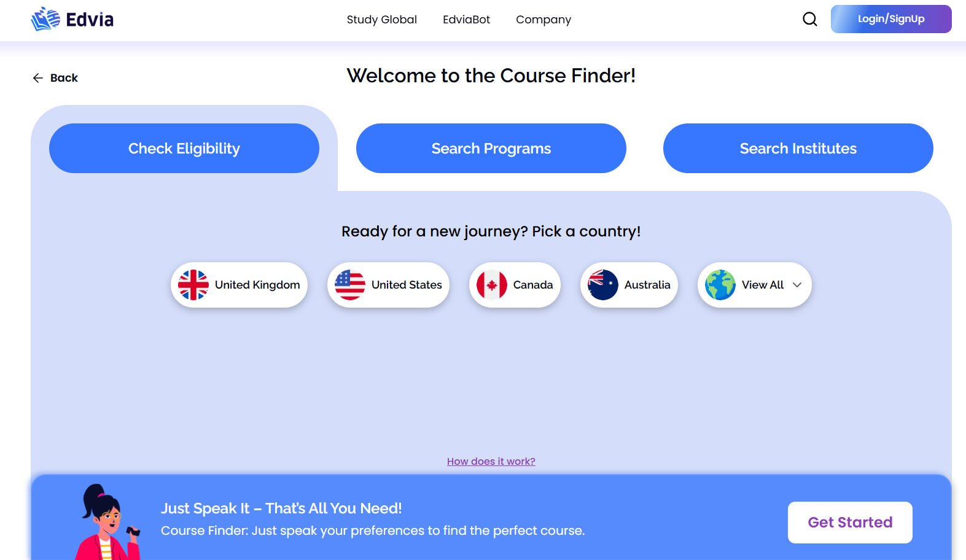Click the Edvia logo
The width and height of the screenshot is (966, 560).
pos(71,18)
